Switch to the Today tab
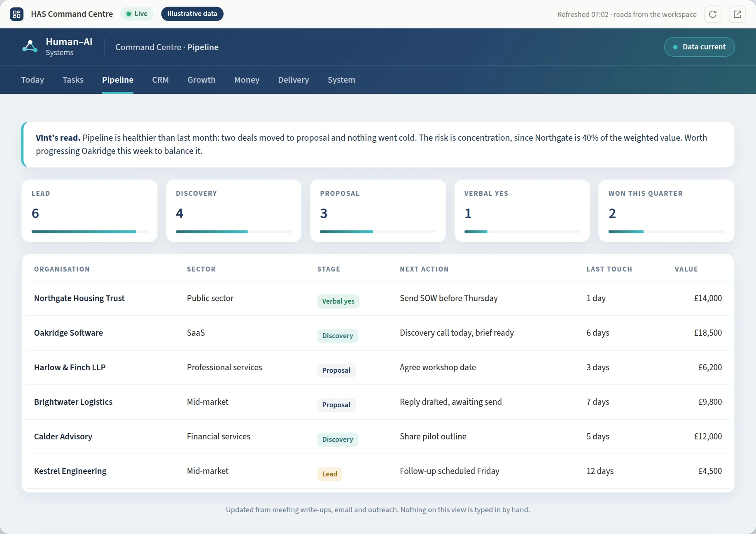Viewport: 756px width, 534px height. pos(33,80)
